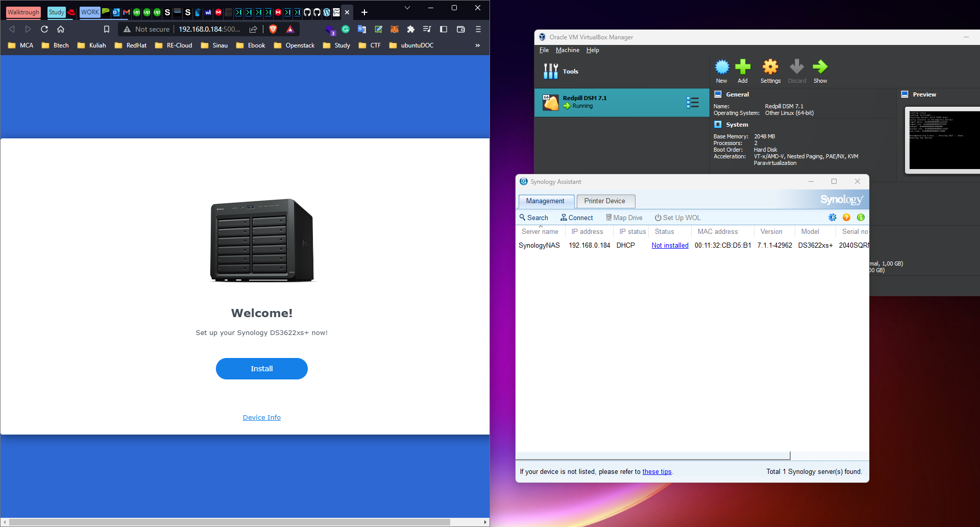The height and width of the screenshot is (527, 980).
Task: Toggle the browser sidebar panel icon
Action: pos(444,29)
